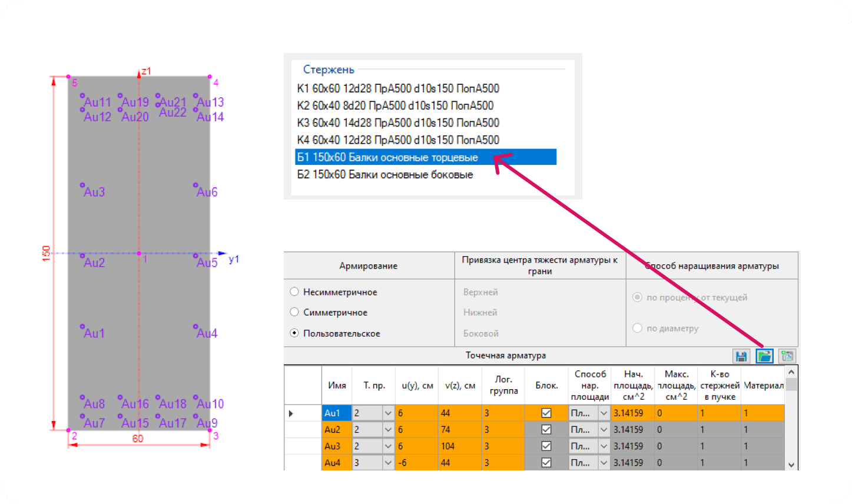Viewport: 852px width, 504px height.
Task: Click the Имя column header
Action: [x=337, y=385]
